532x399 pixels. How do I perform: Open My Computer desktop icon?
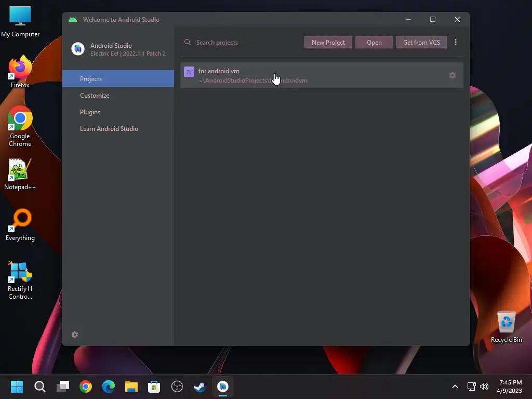tap(20, 22)
